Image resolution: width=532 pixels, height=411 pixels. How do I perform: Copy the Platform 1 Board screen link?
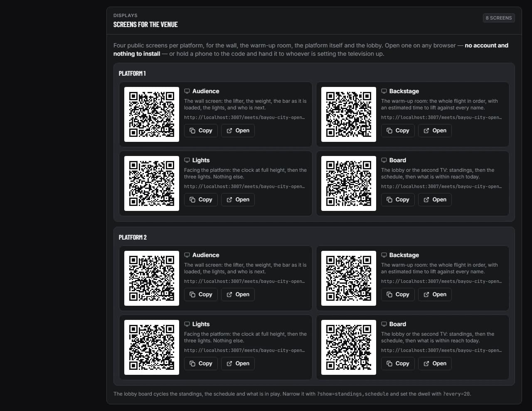[398, 200]
